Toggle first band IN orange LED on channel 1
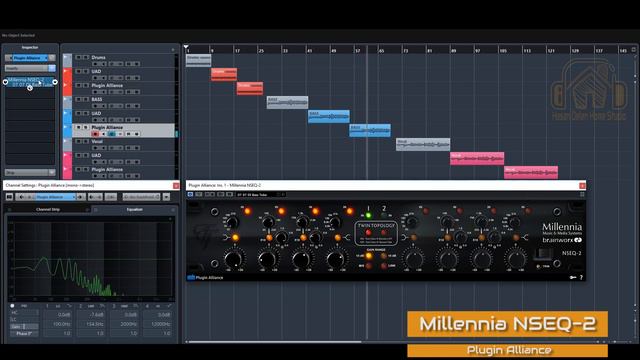This screenshot has height=360, width=640. (x=247, y=211)
